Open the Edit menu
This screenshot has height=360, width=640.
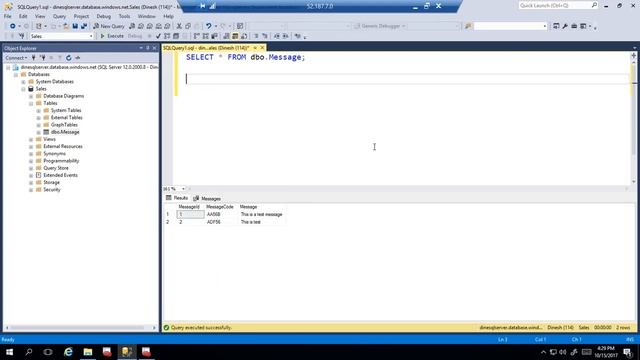23,16
